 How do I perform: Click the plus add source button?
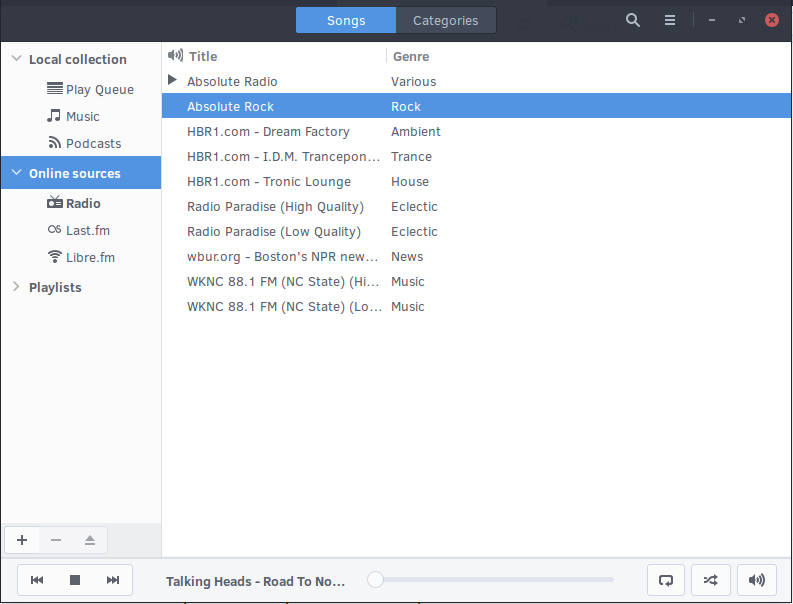[22, 540]
